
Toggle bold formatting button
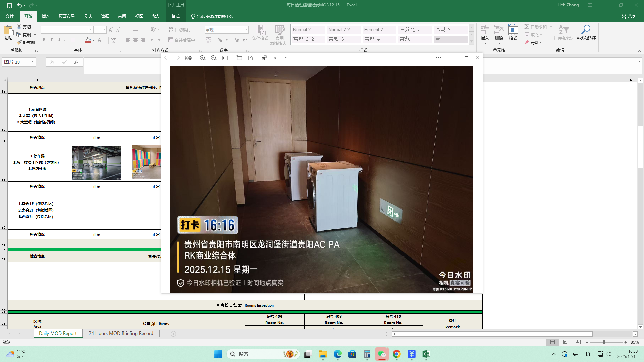pos(44,40)
